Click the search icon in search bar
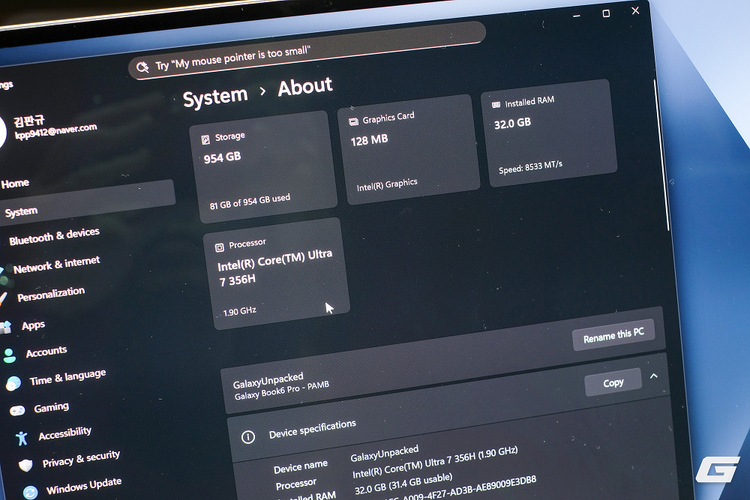 143,67
